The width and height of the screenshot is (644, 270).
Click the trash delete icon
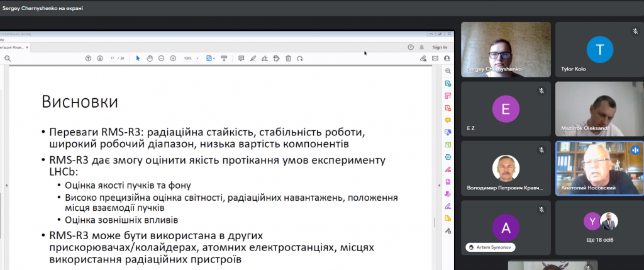click(x=288, y=59)
